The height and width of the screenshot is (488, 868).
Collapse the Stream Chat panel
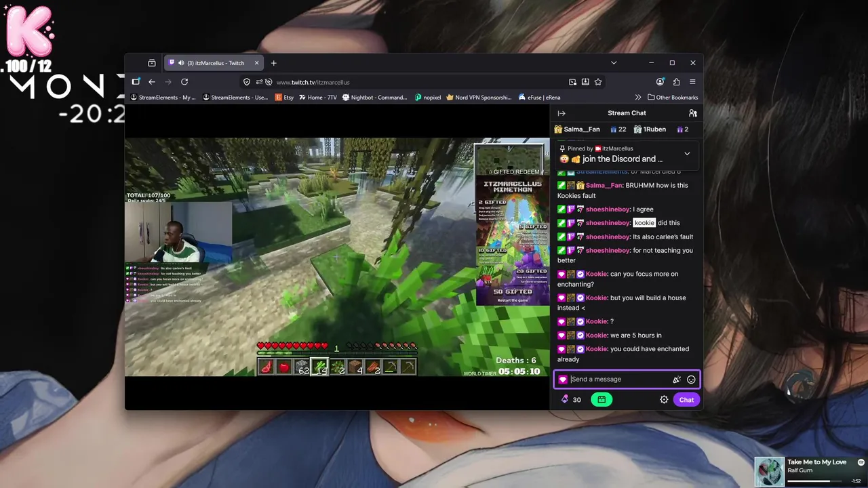coord(561,113)
